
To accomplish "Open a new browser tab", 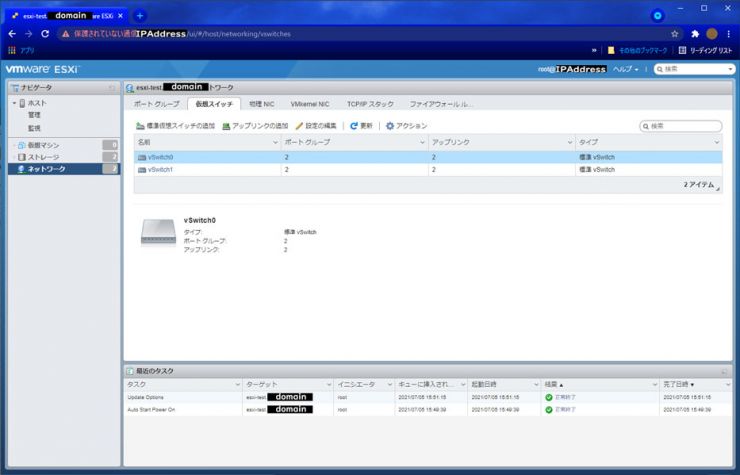I will tap(140, 16).
